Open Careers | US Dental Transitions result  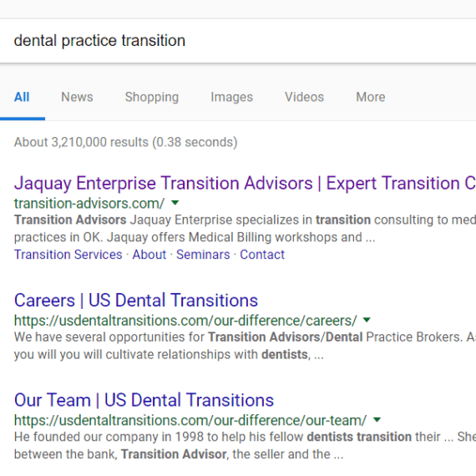(x=136, y=301)
